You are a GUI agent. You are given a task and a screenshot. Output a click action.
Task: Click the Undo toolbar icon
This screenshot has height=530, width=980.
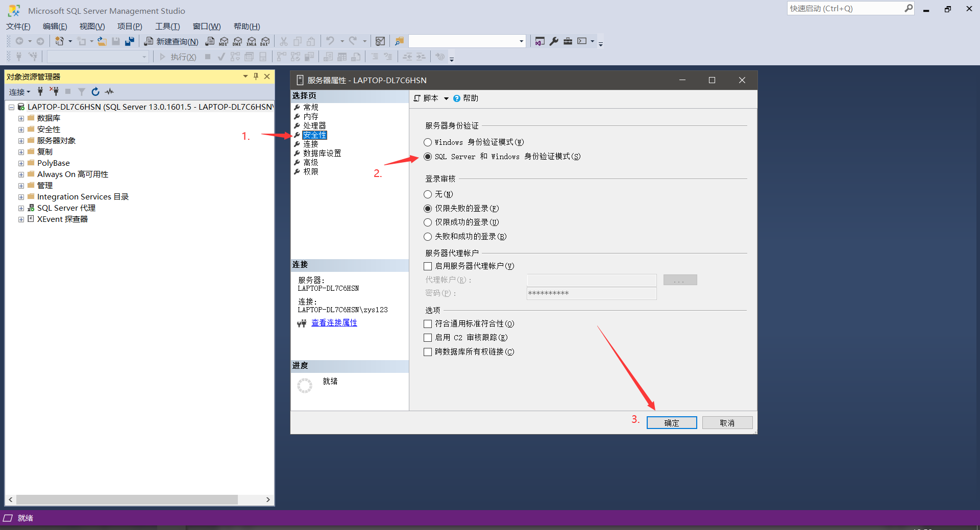pyautogui.click(x=330, y=41)
